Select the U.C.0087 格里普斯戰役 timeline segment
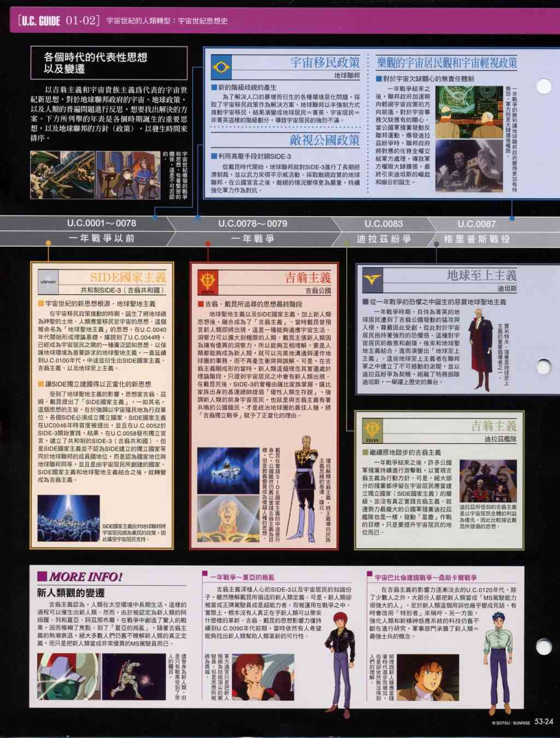Screen dimensions: 560x738 tap(477, 231)
